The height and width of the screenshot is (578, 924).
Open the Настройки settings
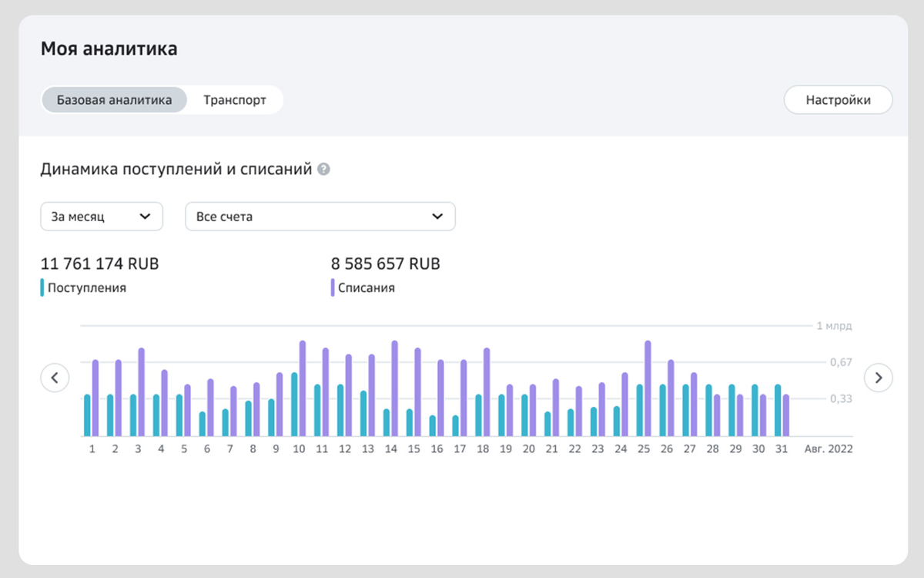click(838, 100)
